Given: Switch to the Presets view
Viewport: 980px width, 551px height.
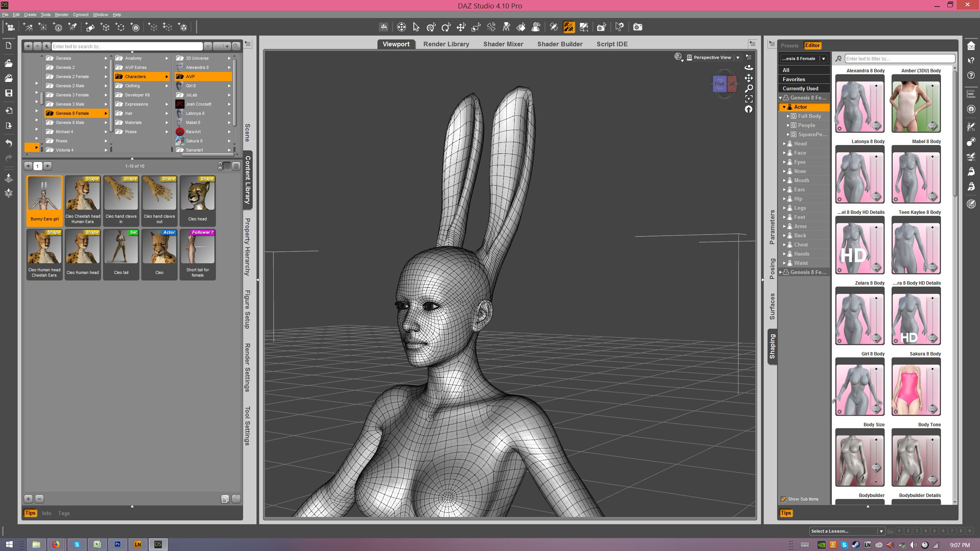Looking at the screenshot, I should point(789,45).
